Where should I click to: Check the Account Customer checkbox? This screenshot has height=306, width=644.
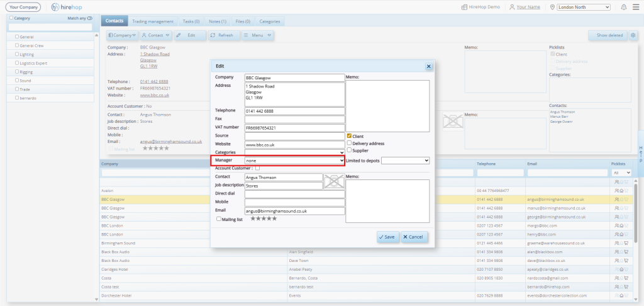coord(257,168)
